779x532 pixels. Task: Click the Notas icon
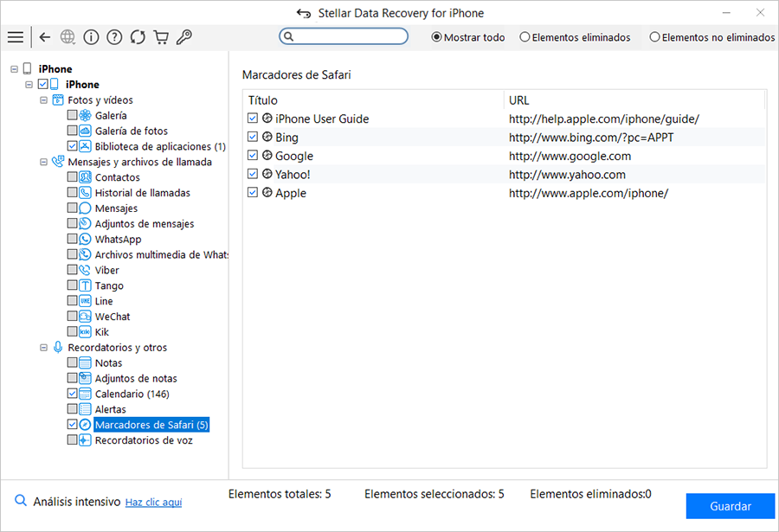click(86, 362)
